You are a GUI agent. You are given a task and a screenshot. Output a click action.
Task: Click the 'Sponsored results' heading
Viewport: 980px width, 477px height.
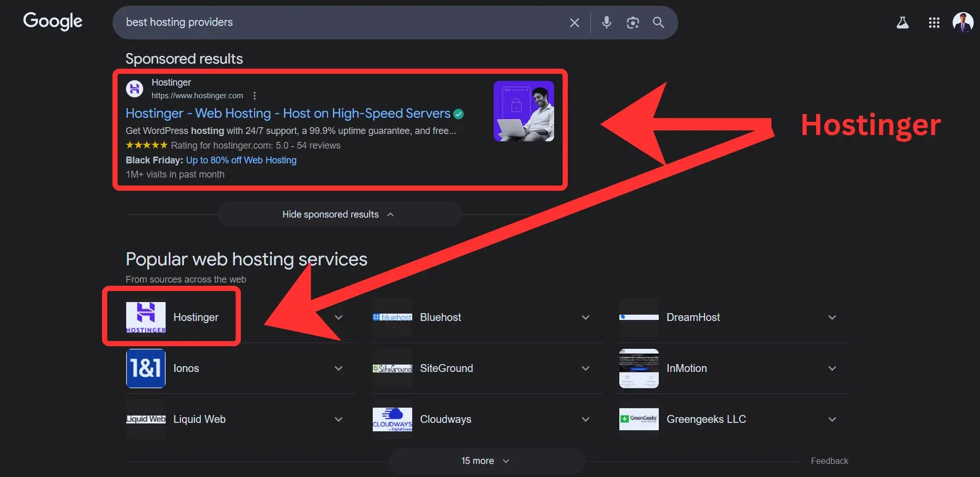coord(184,59)
